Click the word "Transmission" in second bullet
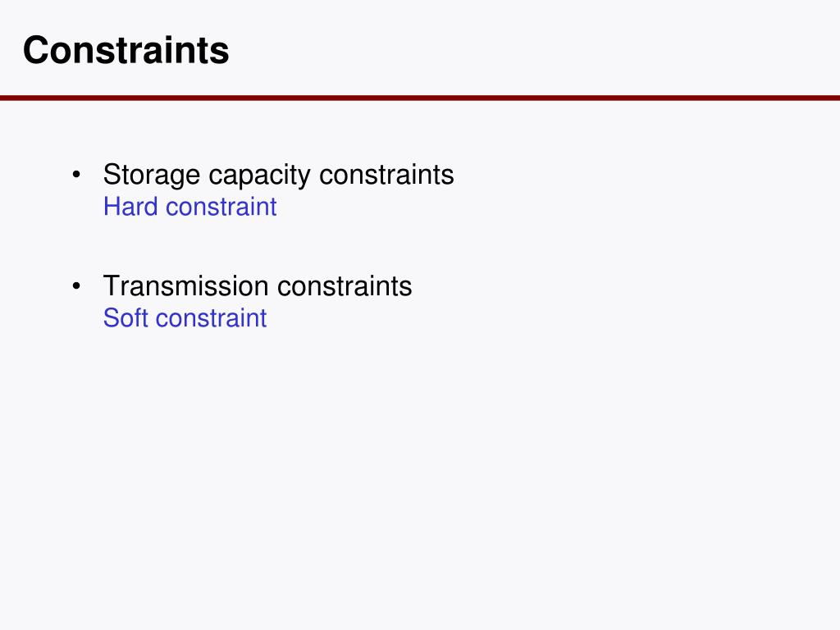The height and width of the screenshot is (630, 840). (186, 285)
